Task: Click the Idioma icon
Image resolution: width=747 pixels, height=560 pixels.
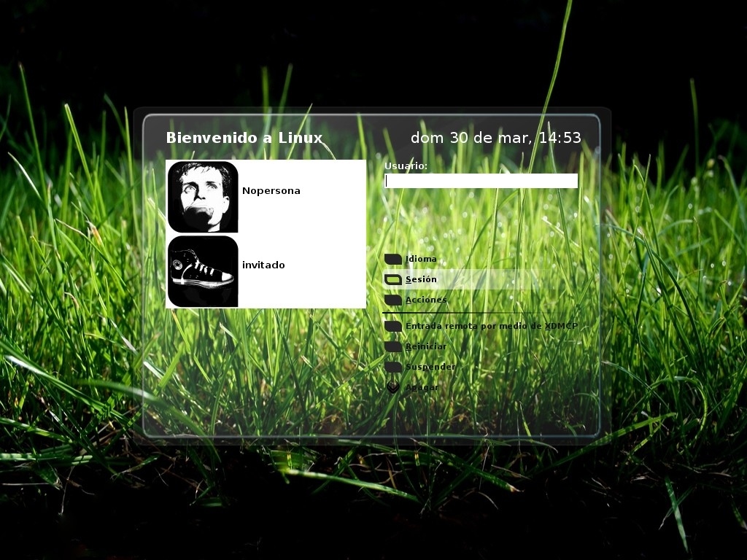Action: tap(393, 259)
